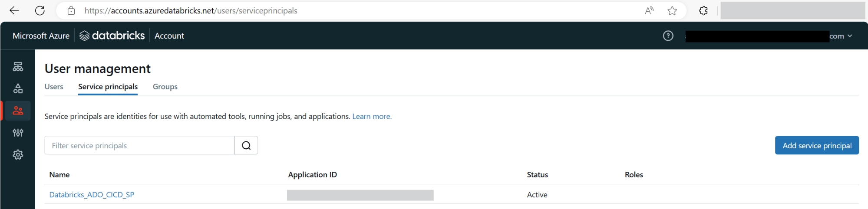Open the browser extensions icon
The width and height of the screenshot is (868, 209).
(x=703, y=11)
